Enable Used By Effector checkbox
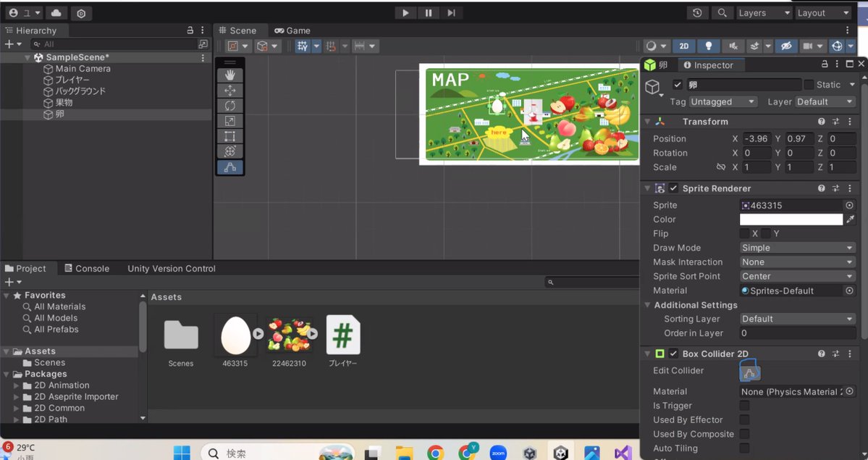Viewport: 868px width, 460px height. (x=745, y=419)
